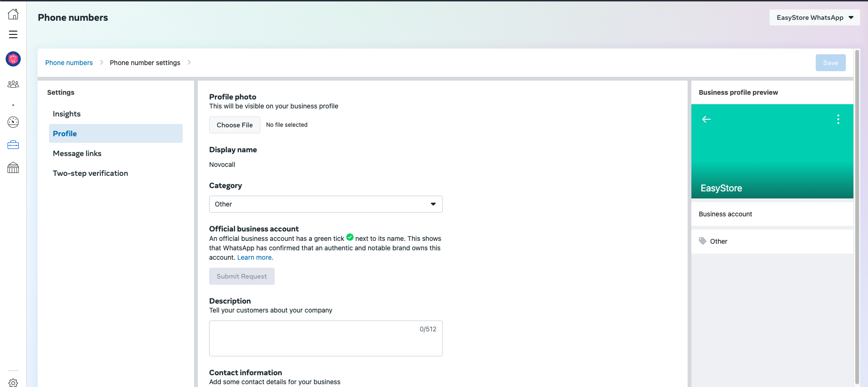Screen dimensions: 868x387
Task: Go to Phone numbers breadcrumb link
Action: pyautogui.click(x=69, y=63)
